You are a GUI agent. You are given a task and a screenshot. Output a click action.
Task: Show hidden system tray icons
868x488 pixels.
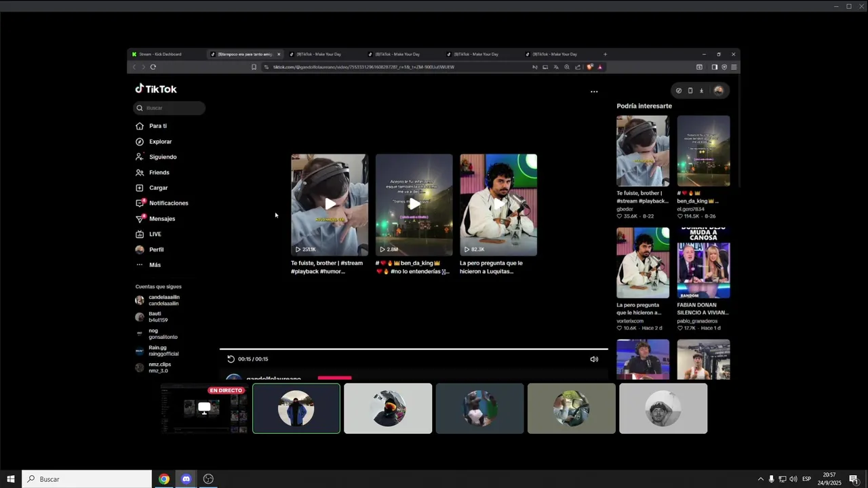[x=760, y=479]
